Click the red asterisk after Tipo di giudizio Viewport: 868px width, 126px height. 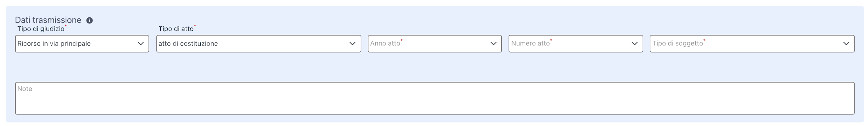[66, 26]
